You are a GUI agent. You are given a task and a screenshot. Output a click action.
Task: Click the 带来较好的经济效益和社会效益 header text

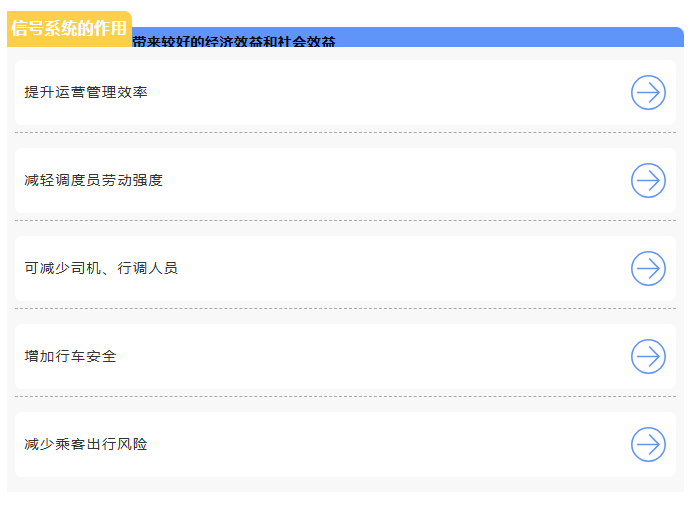click(233, 41)
